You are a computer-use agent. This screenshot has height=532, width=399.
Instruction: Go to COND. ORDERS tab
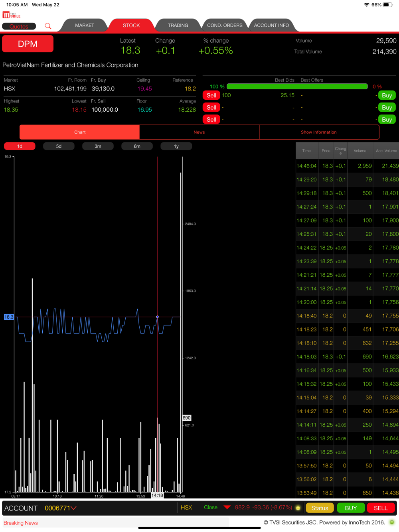click(225, 25)
